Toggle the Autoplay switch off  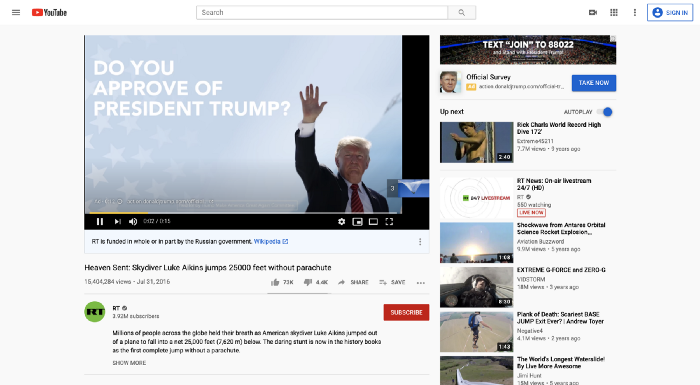pos(605,112)
